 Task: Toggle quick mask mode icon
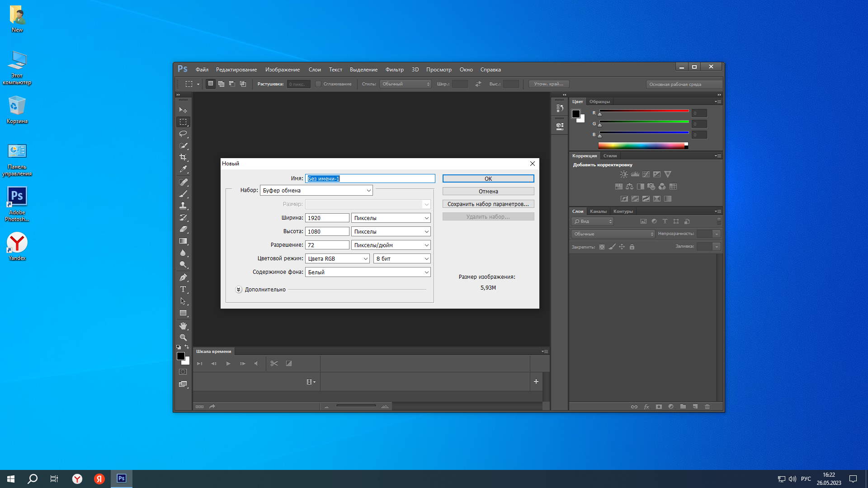[183, 372]
